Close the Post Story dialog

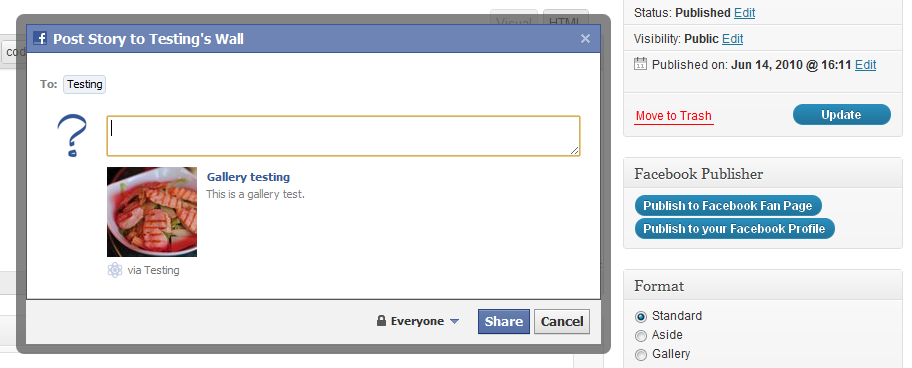585,39
